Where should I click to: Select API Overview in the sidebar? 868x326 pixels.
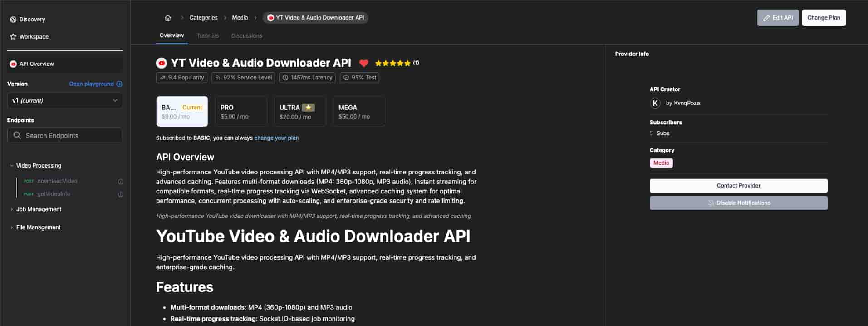[x=65, y=64]
